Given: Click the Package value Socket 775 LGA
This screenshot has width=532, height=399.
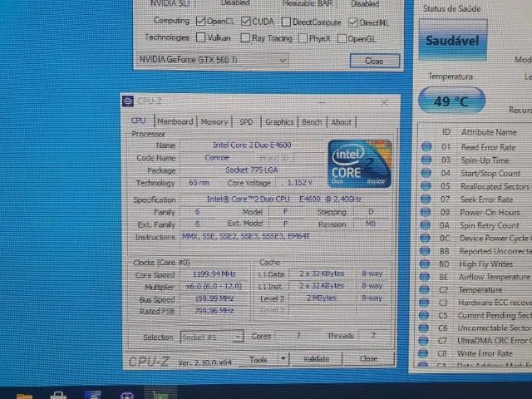Looking at the screenshot, I should [252, 170].
